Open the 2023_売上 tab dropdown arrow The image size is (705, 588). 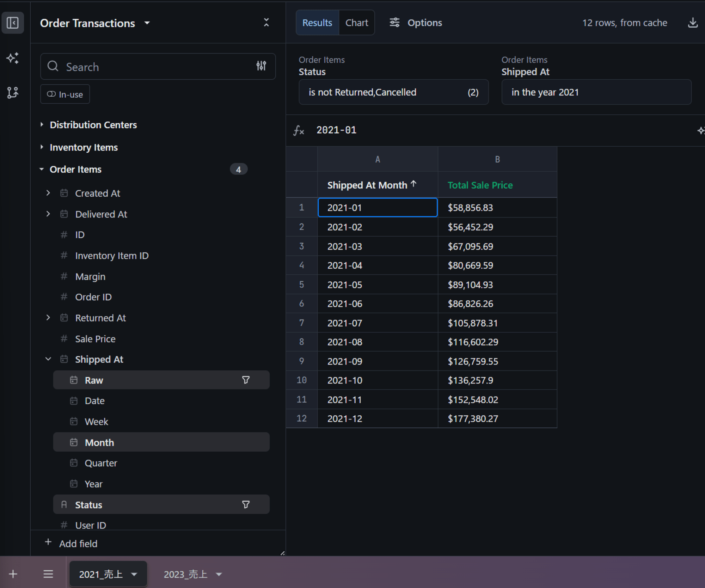point(219,574)
